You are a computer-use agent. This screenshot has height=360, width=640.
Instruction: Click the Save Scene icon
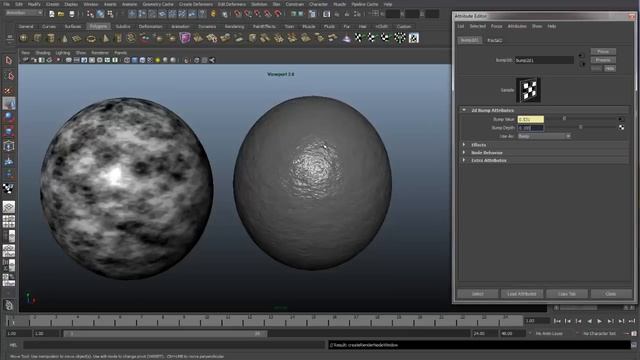(72, 14)
